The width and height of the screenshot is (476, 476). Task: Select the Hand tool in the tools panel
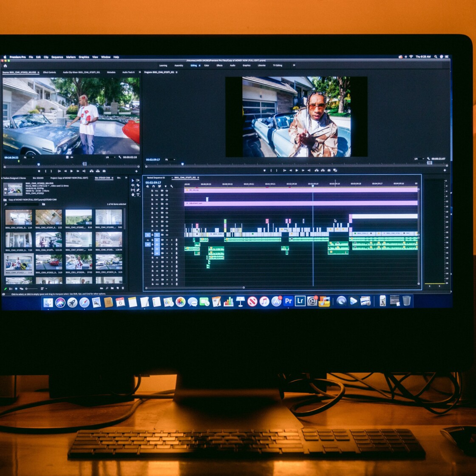coord(133,195)
